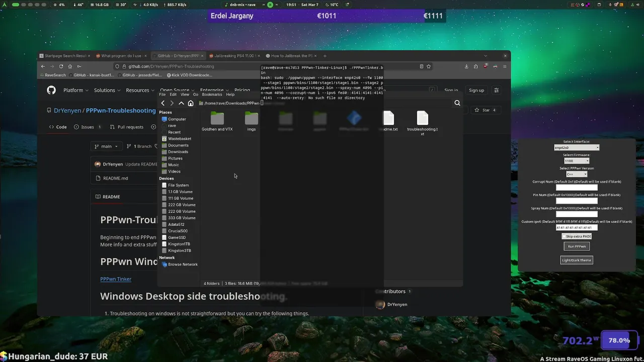Reload the page in the browser
The height and width of the screenshot is (362, 644).
coord(61,66)
